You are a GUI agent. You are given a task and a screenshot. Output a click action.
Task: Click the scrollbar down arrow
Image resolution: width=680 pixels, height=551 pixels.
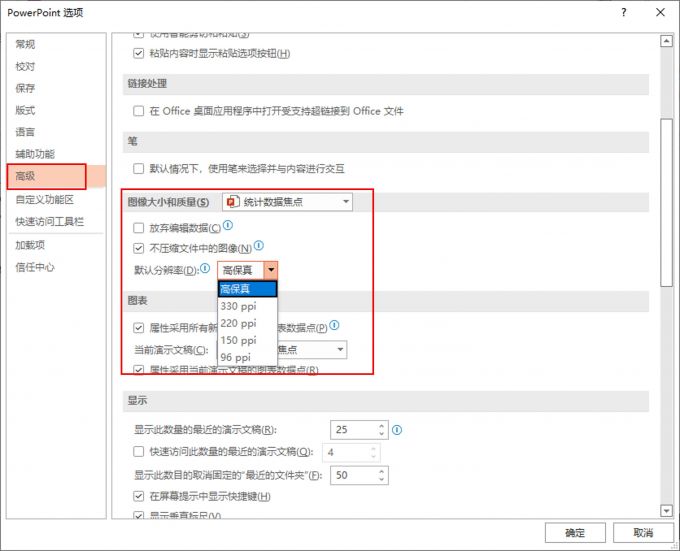click(666, 511)
